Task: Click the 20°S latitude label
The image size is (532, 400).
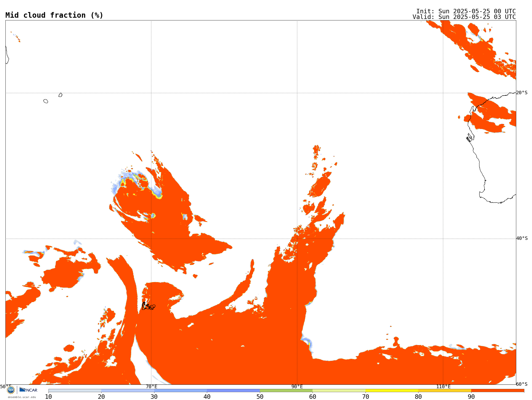Action: [522, 93]
